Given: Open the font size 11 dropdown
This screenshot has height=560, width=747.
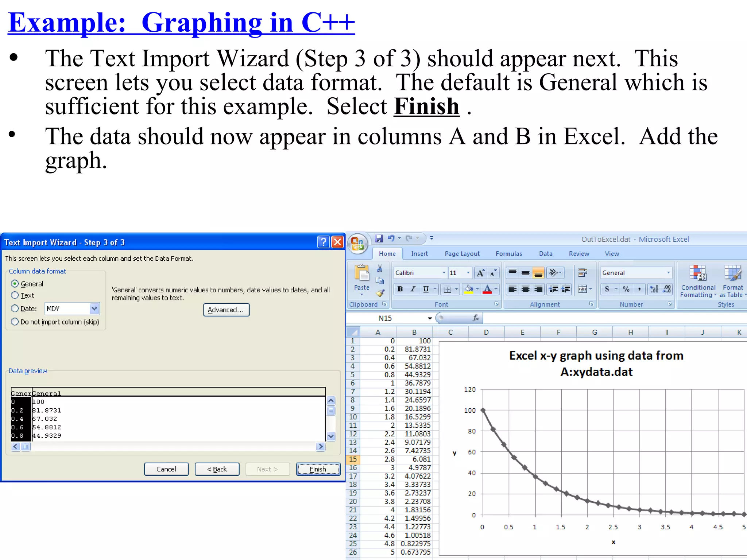Looking at the screenshot, I should click(x=468, y=273).
